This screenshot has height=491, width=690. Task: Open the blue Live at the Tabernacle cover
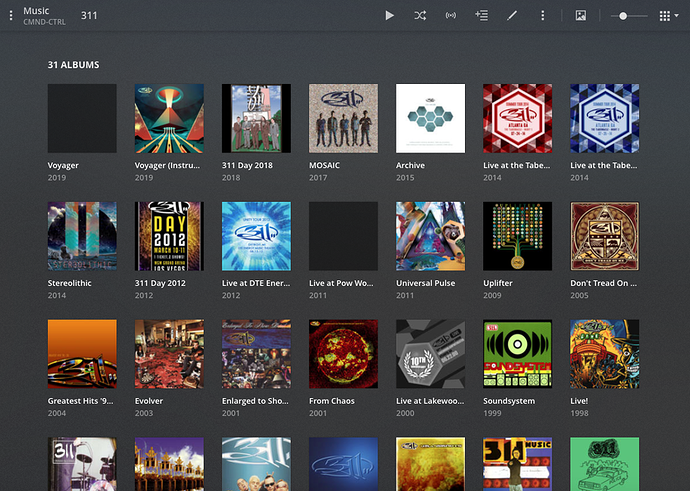click(x=605, y=118)
